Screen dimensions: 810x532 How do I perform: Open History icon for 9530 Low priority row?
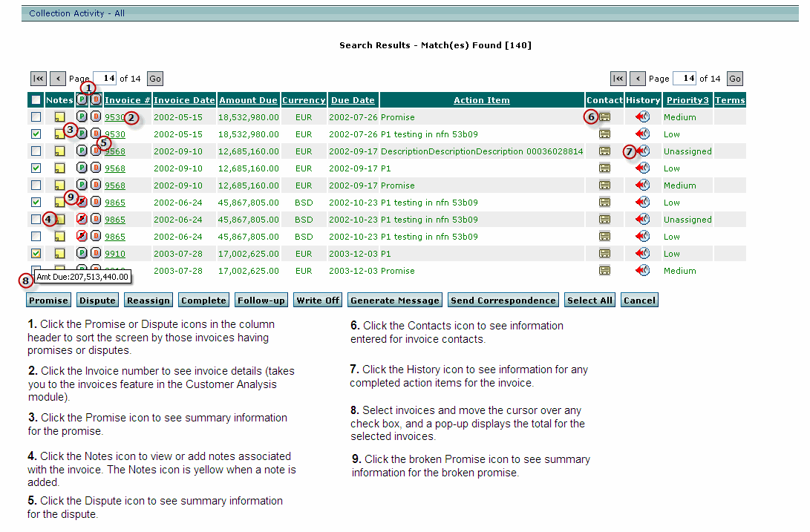pos(643,134)
